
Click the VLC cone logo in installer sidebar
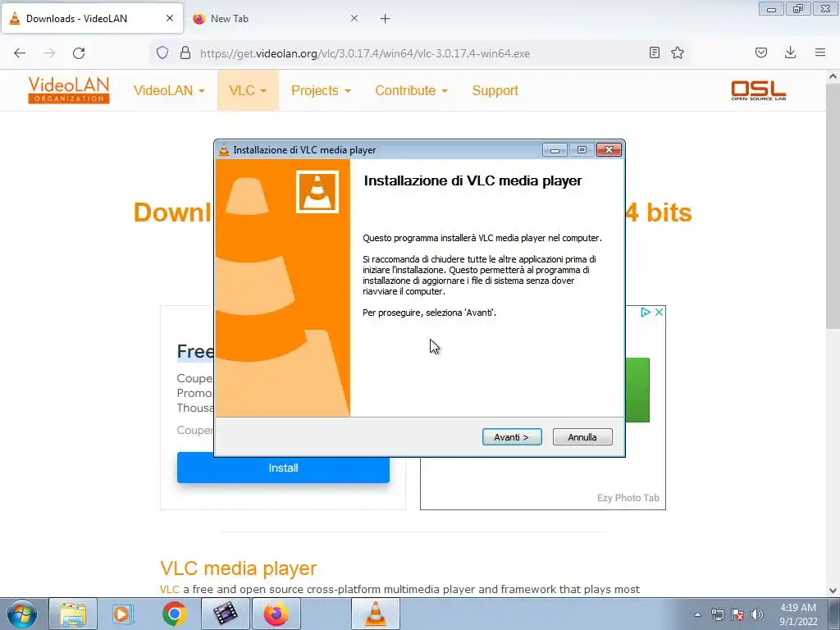[x=317, y=192]
